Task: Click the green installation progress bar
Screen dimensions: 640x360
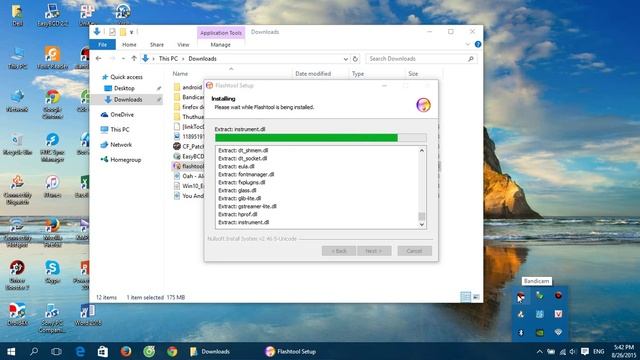Action: (321, 138)
